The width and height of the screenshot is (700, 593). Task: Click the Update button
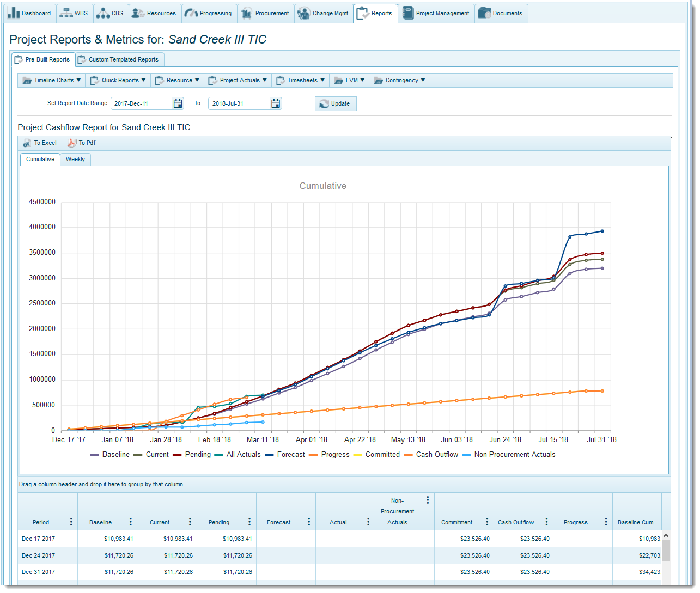(336, 103)
